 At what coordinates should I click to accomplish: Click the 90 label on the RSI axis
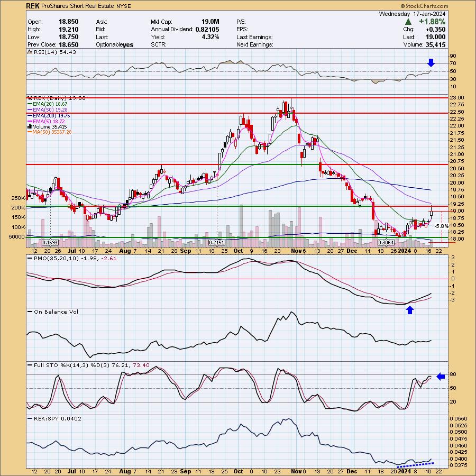pyautogui.click(x=453, y=56)
